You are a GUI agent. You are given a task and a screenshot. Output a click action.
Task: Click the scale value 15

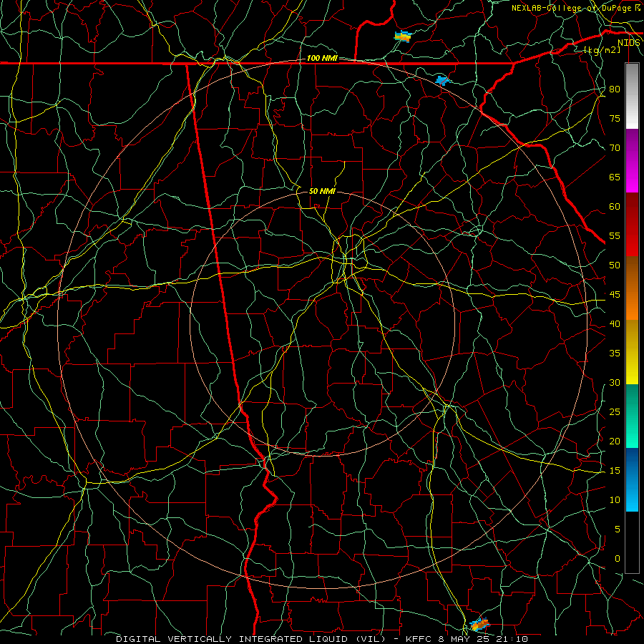coord(615,471)
